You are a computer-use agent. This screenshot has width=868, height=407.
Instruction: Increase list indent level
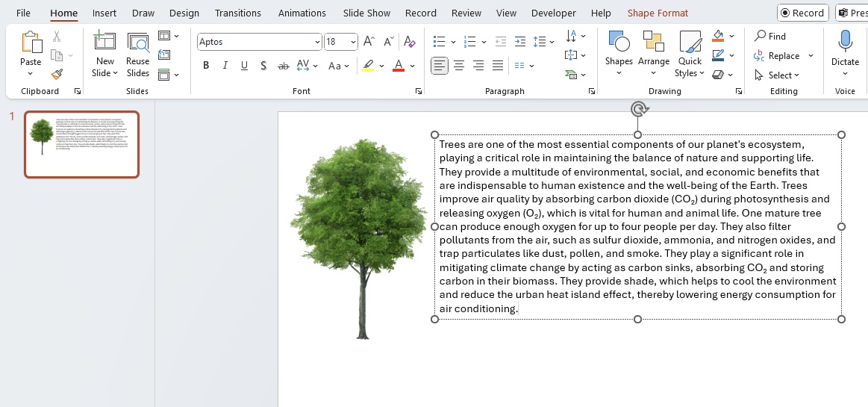[x=519, y=42]
